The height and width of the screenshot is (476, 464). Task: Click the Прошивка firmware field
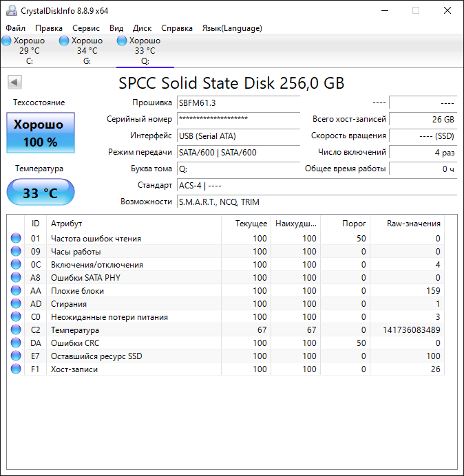coord(238,102)
